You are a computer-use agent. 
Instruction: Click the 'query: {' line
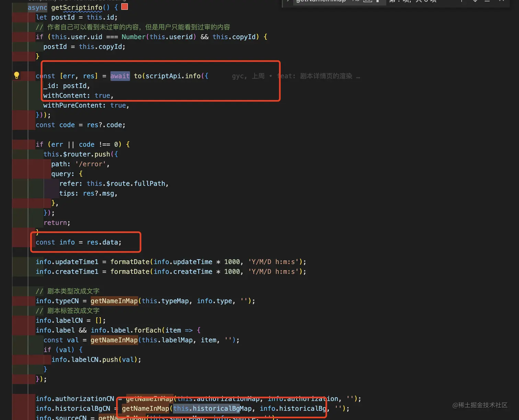[x=67, y=174]
